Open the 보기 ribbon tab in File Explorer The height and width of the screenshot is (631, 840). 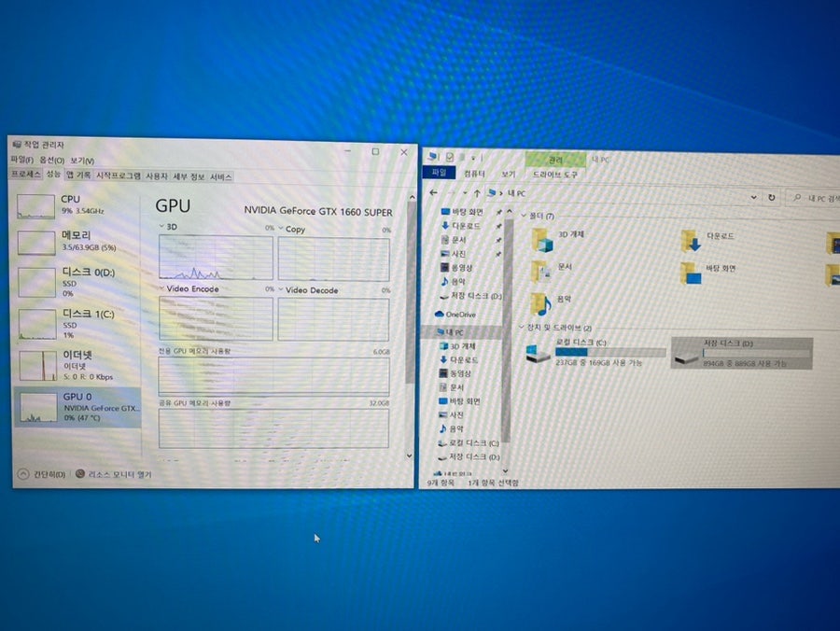(x=508, y=175)
